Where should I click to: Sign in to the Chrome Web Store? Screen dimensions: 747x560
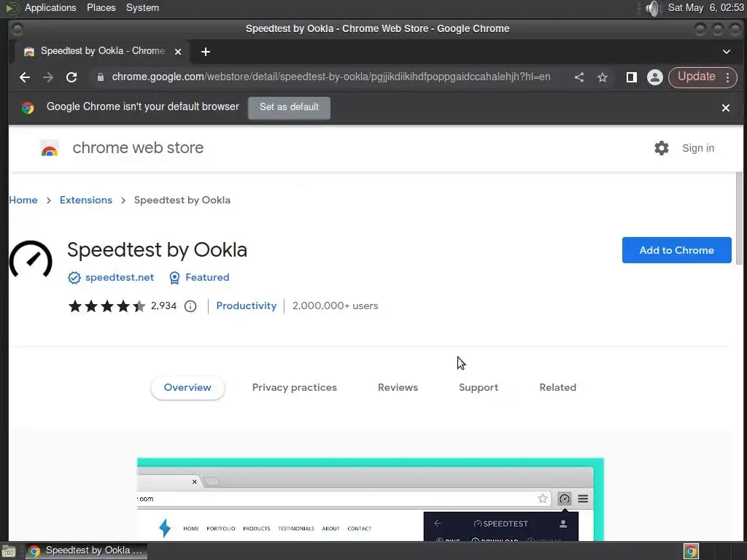tap(698, 148)
